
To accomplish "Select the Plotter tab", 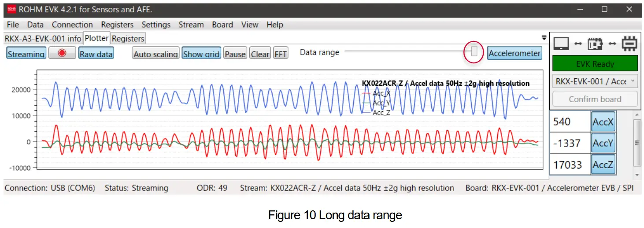I will click(x=96, y=38).
